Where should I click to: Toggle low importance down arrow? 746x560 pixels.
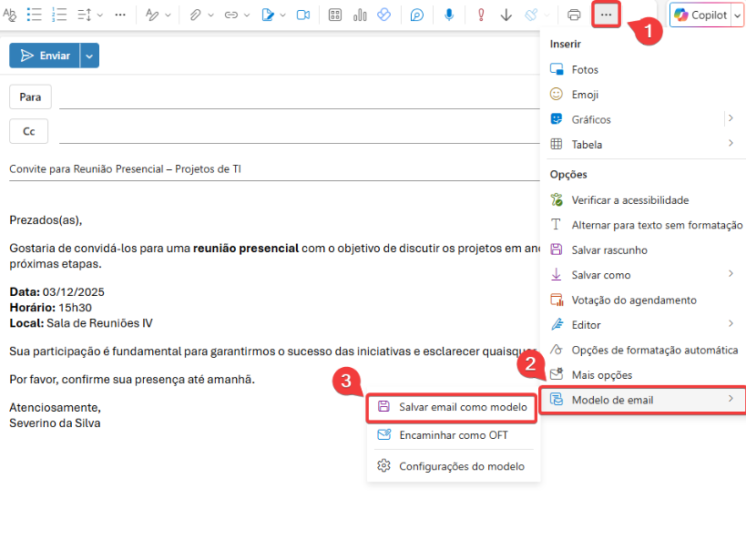[x=506, y=15]
